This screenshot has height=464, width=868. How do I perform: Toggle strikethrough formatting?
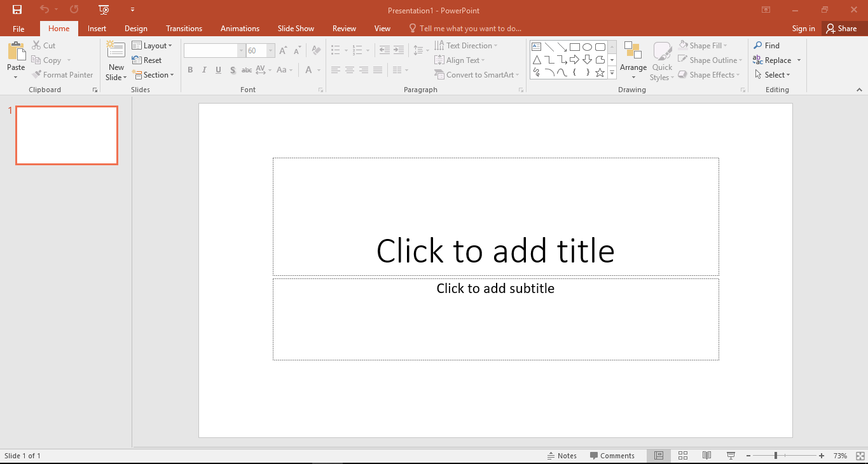pyautogui.click(x=247, y=70)
